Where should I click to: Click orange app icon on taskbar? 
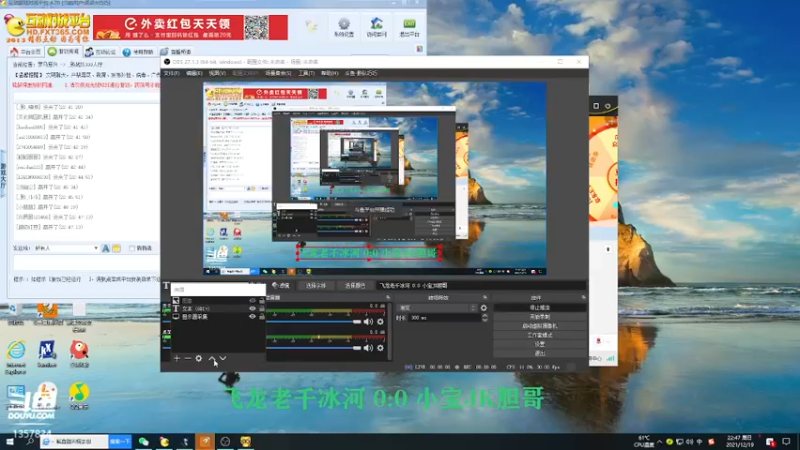pos(205,441)
